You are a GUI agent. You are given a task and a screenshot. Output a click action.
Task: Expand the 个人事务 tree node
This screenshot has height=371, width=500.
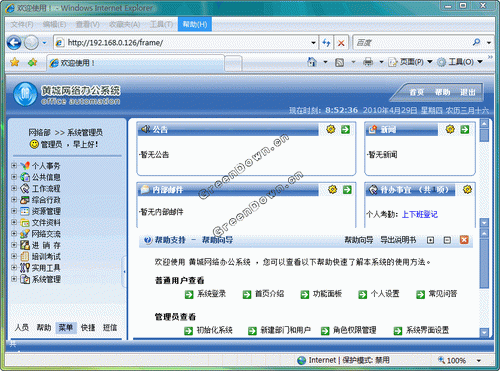click(x=14, y=165)
